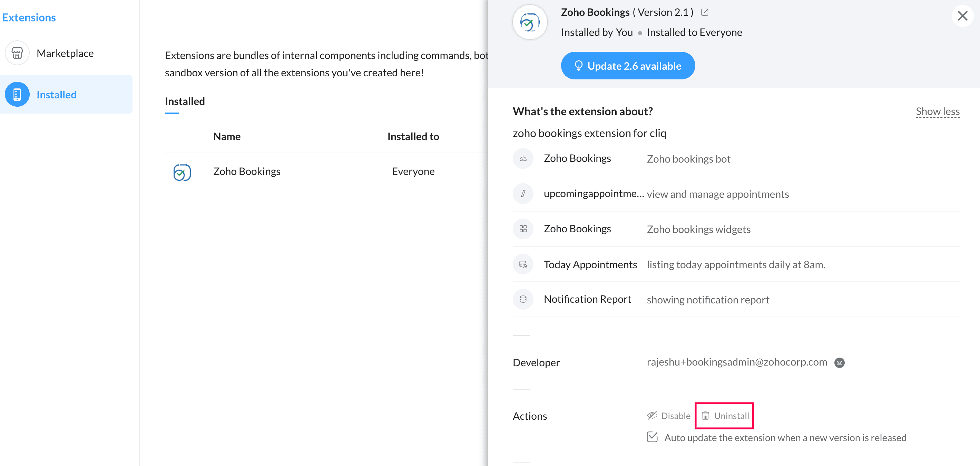This screenshot has width=980, height=466.
Task: Disable the Zoho Bookings extension
Action: (668, 416)
